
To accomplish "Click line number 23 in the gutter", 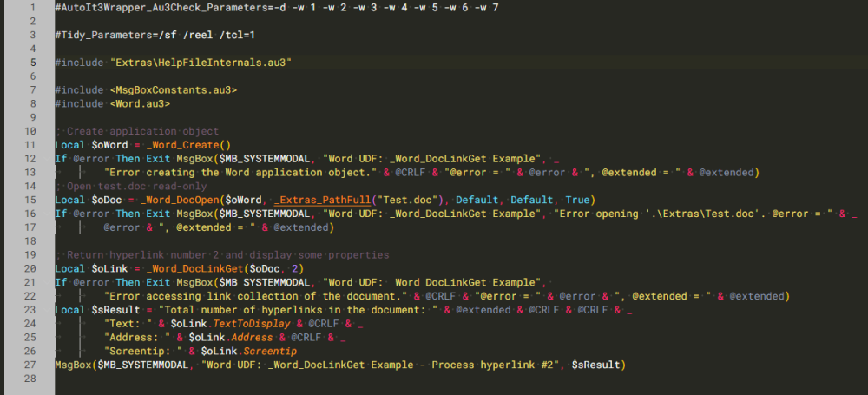I will coord(30,310).
